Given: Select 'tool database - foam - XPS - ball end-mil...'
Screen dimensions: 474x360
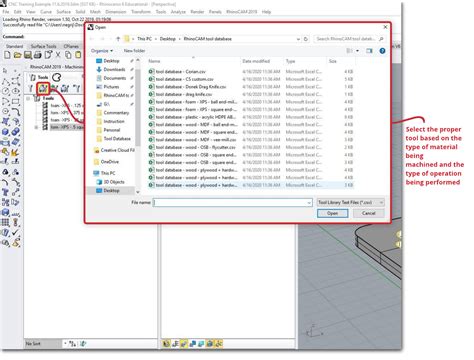Looking at the screenshot, I should 250,102.
